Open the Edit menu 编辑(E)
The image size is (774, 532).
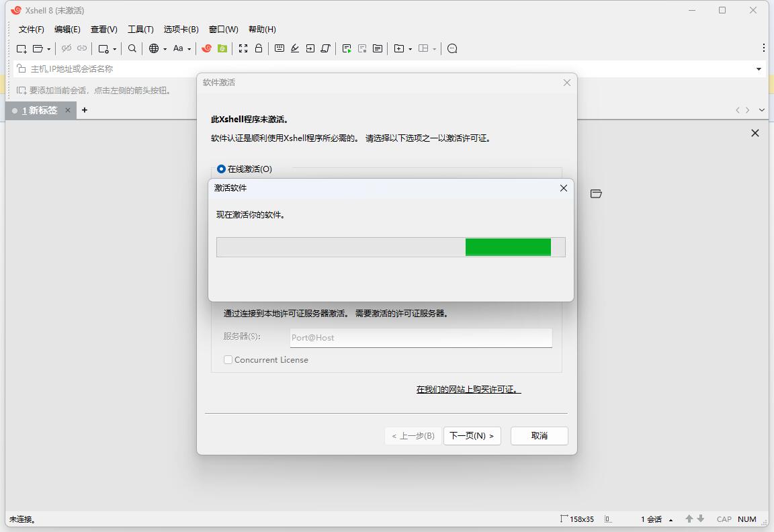pos(67,30)
